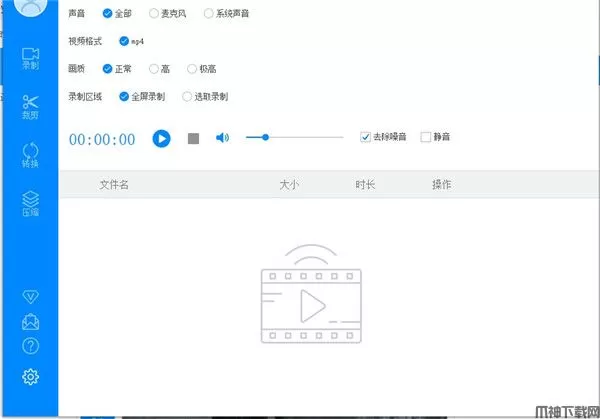Click the speaker volume icon
The height and width of the screenshot is (419, 600).
[x=222, y=138]
